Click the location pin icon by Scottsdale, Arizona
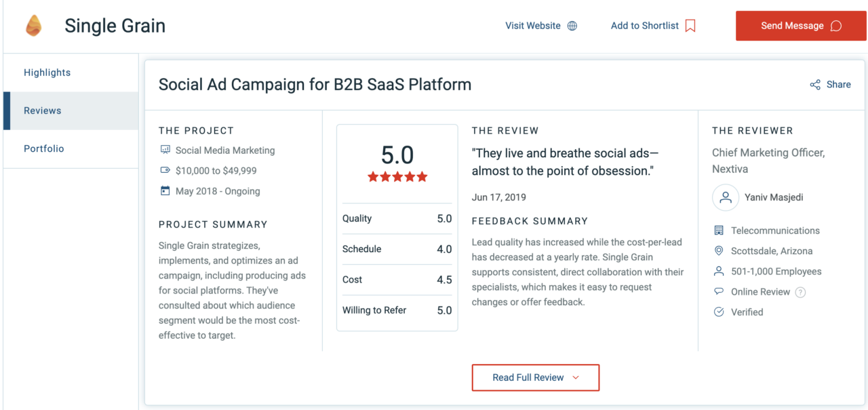The image size is (868, 410). [719, 251]
